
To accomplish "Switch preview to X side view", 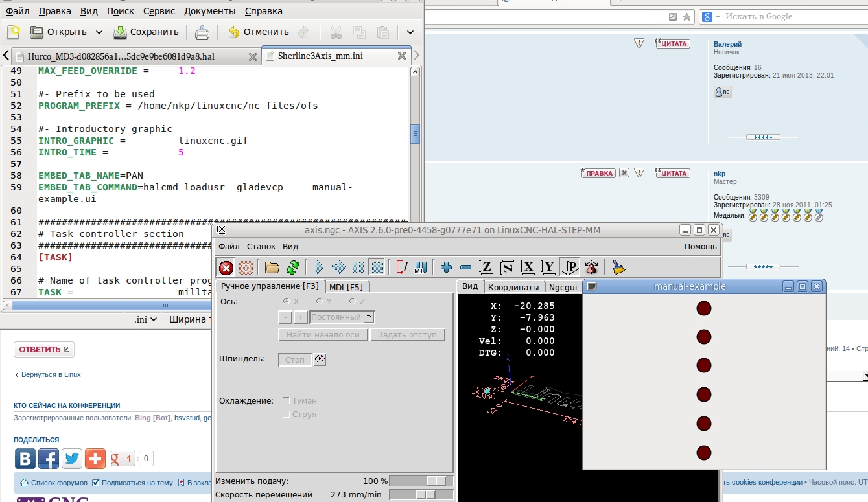I will 528,268.
